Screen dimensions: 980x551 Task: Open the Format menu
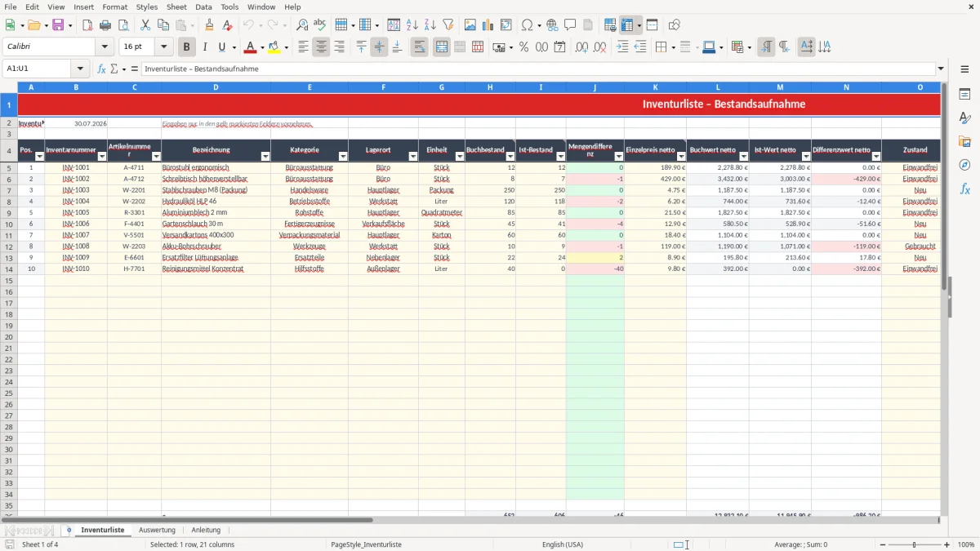(x=114, y=7)
